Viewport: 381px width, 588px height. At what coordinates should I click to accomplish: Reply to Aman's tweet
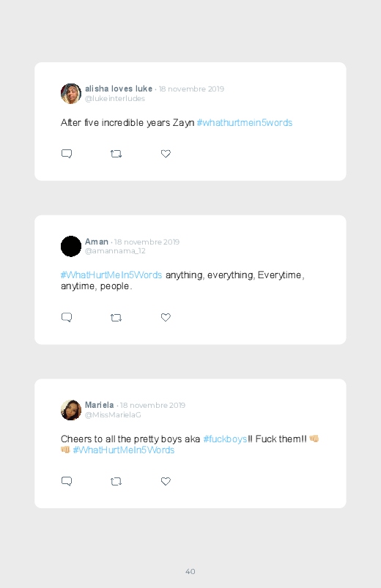[67, 318]
